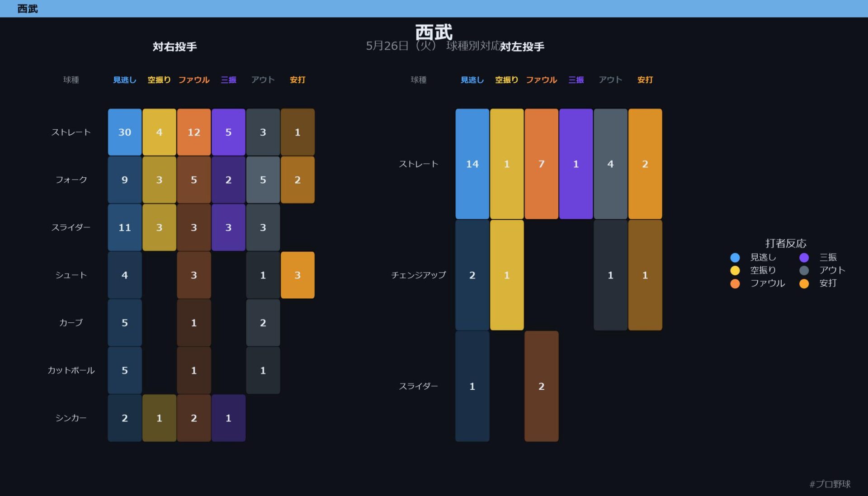Click the 5月26日（火） date subtitle
This screenshot has width=868, height=496.
click(401, 46)
